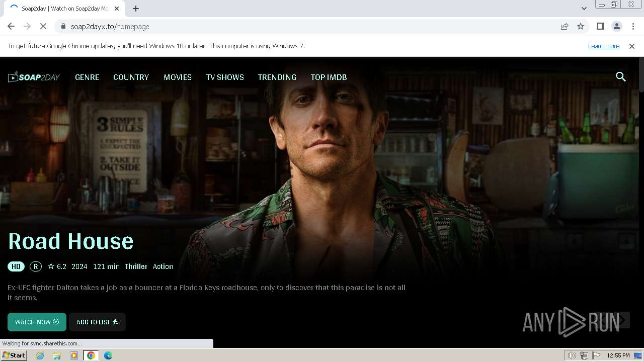Open the volume speaker tray icon
Screen dimensions: 644x362
click(x=572, y=355)
